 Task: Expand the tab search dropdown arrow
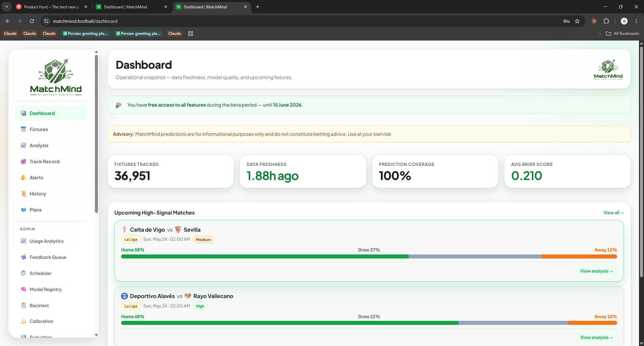(6, 7)
